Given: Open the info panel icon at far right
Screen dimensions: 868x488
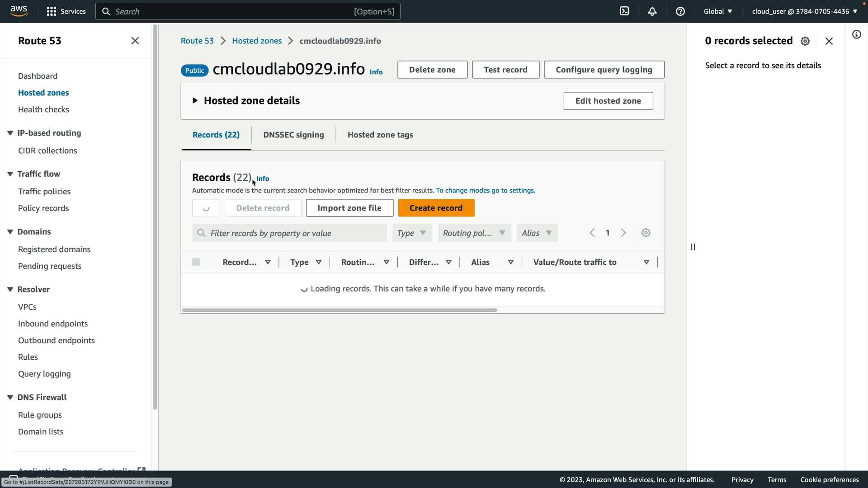Looking at the screenshot, I should [x=856, y=35].
